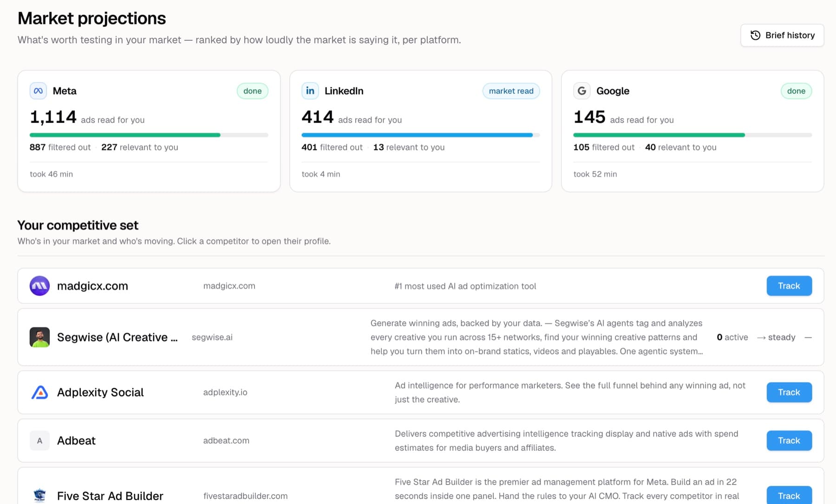Open the Five Star Ad Builder name
This screenshot has height=504, width=836.
click(x=110, y=496)
